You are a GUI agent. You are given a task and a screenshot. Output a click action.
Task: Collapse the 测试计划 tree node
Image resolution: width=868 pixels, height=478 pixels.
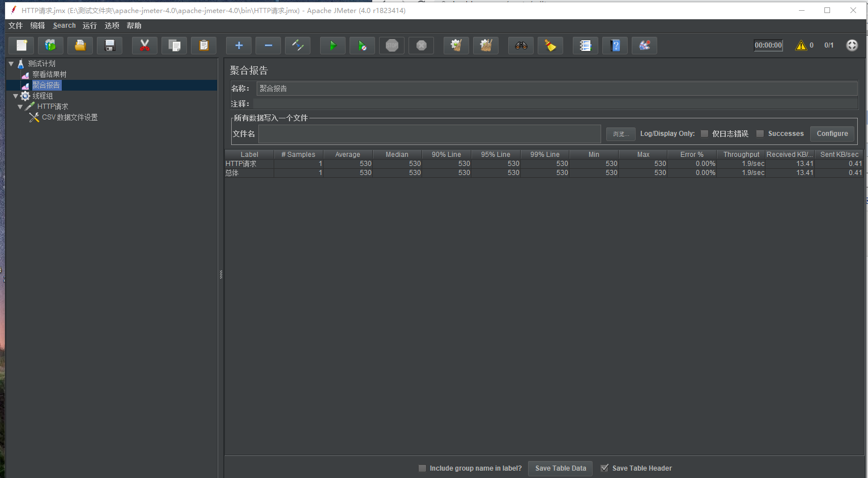point(11,63)
